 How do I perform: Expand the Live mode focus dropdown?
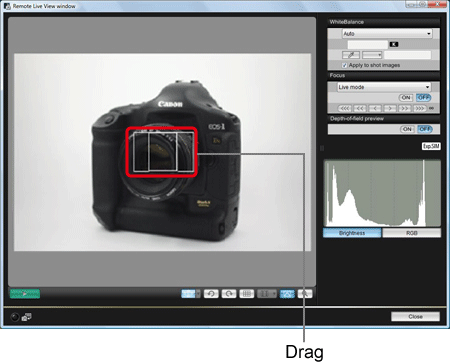point(384,87)
